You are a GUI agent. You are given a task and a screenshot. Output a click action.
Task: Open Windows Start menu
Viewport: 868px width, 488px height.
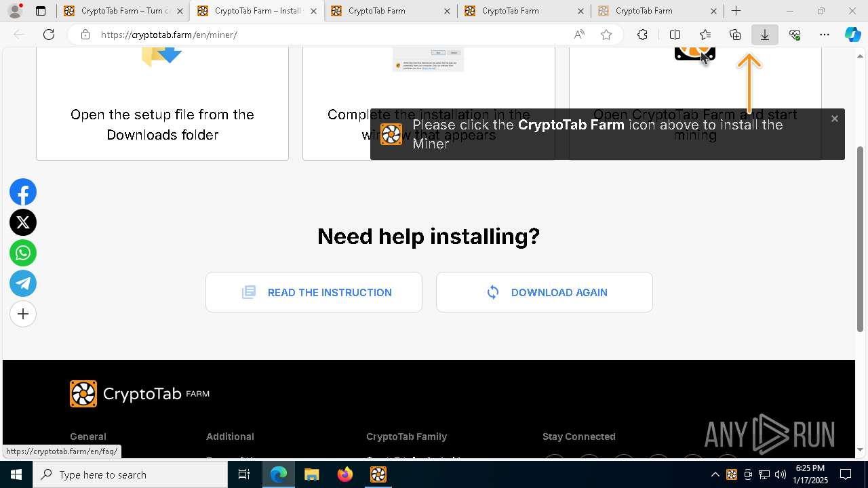(16, 474)
